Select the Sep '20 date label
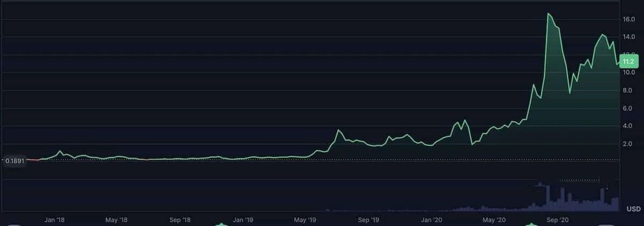644x226 pixels. (557, 220)
